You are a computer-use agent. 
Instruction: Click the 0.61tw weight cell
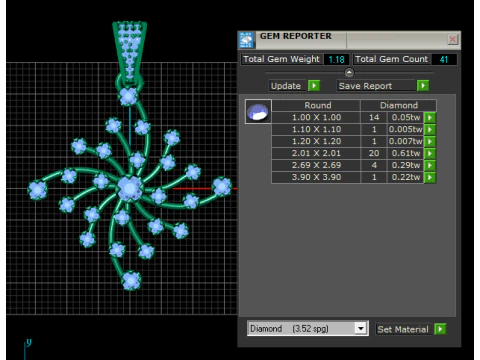405,153
